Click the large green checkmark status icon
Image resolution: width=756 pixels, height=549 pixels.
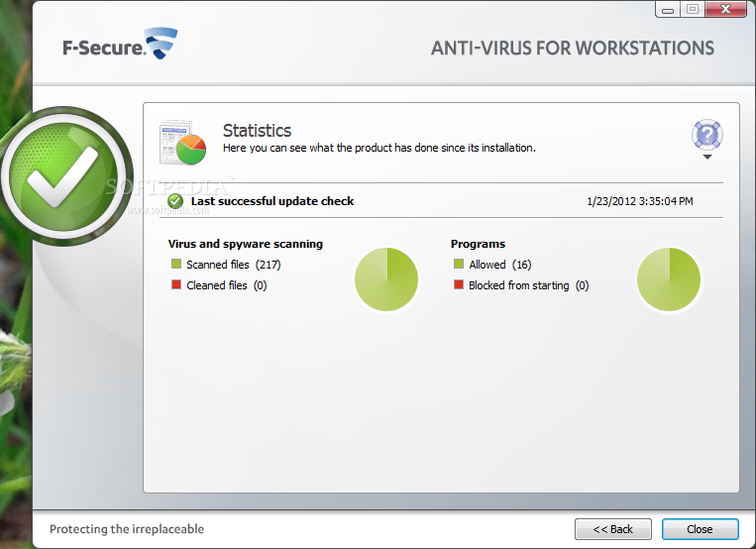pyautogui.click(x=64, y=176)
